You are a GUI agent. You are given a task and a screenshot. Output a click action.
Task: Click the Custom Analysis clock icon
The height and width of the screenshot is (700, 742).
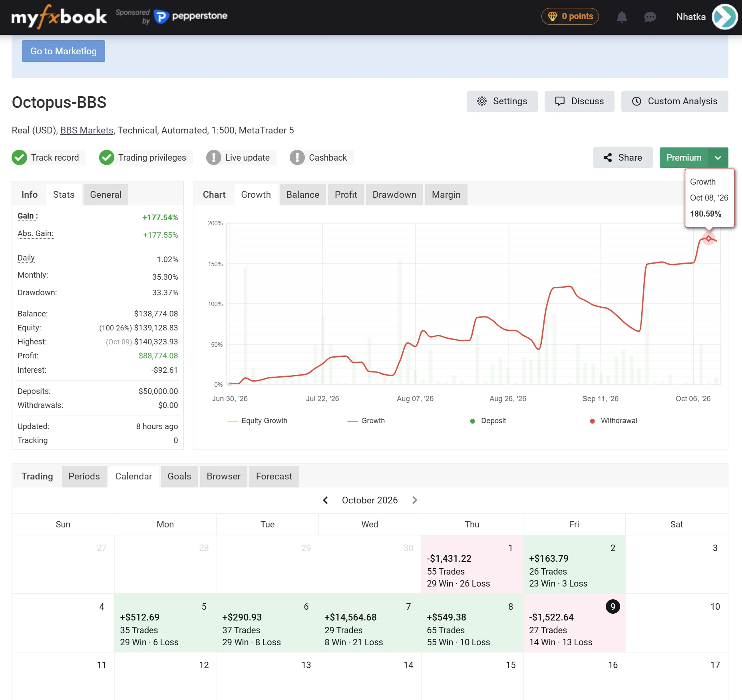tap(637, 101)
